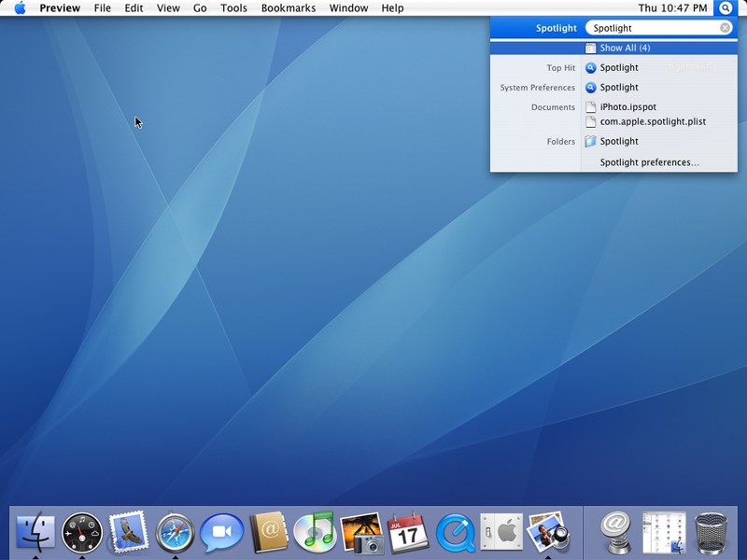Open System Preferences from the Dock
The width and height of the screenshot is (747, 560).
(500, 532)
